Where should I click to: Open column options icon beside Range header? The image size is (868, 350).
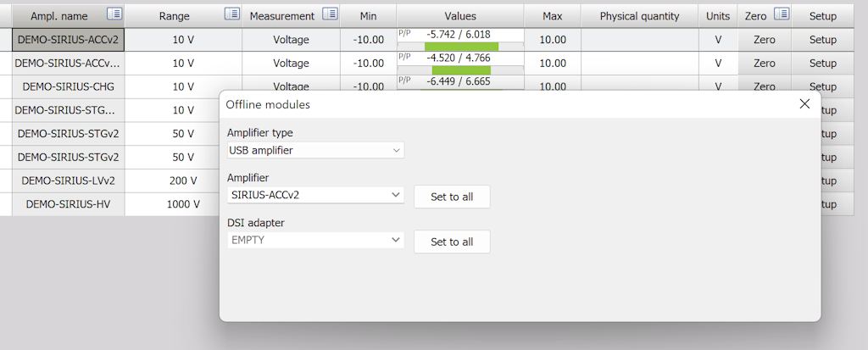[x=232, y=14]
